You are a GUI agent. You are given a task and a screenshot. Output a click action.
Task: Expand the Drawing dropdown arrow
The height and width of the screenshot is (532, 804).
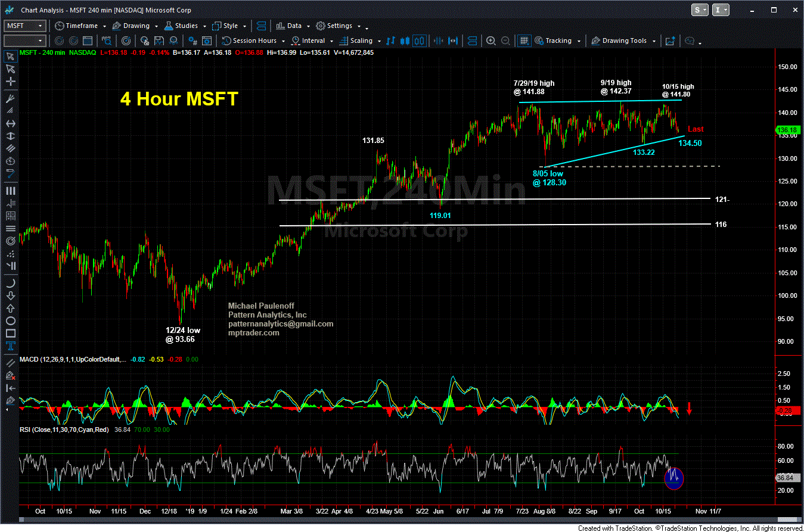(x=155, y=26)
